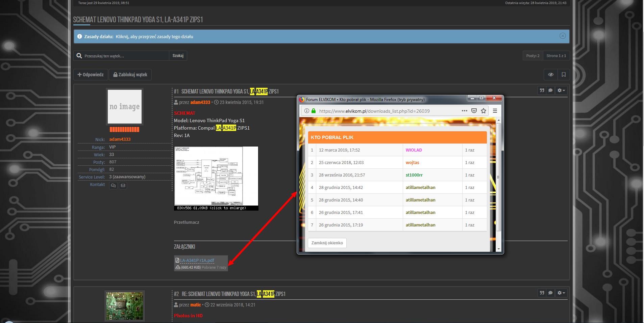
Task: Open 'Kliknij, aby przejrzeć zasady tego działu'
Action: click(154, 36)
